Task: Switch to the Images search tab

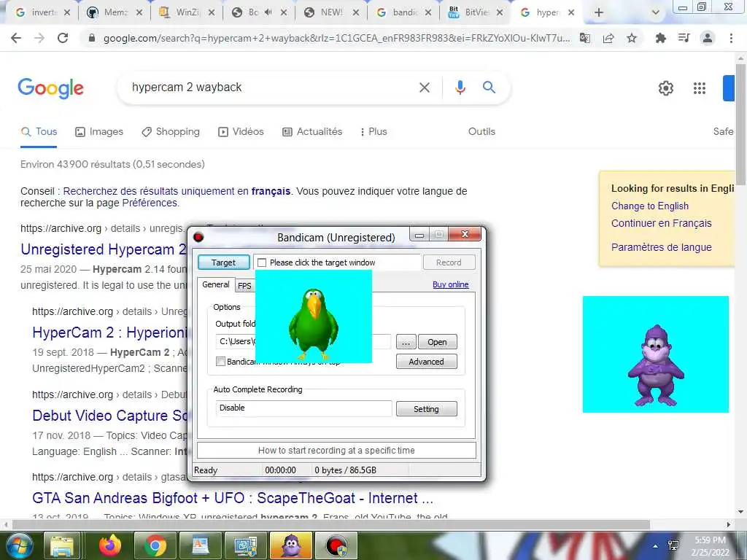Action: coord(99,132)
